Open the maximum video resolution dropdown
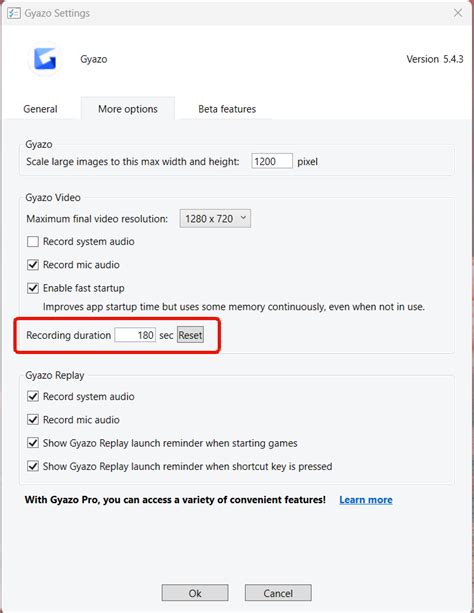Screen dimensions: 474x613 [x=215, y=219]
